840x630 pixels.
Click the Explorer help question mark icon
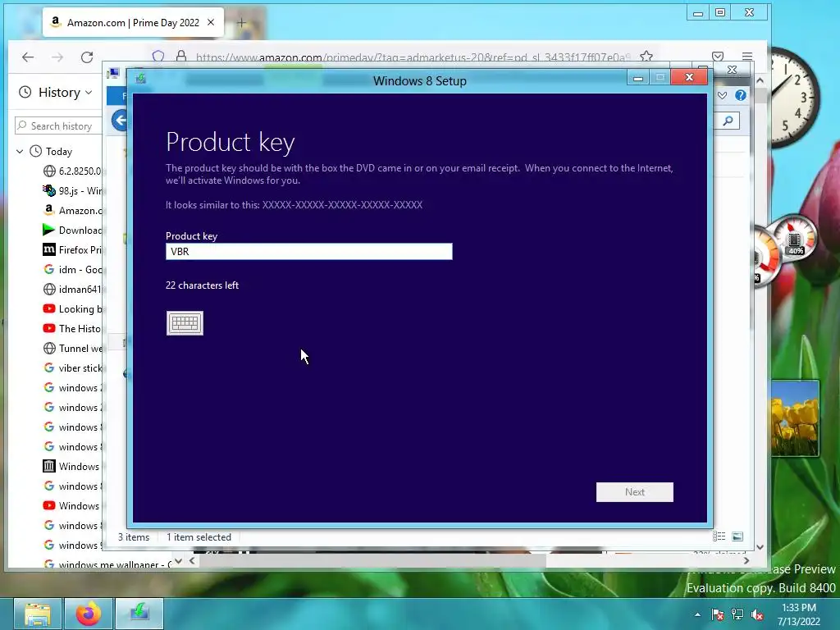pyautogui.click(x=741, y=95)
